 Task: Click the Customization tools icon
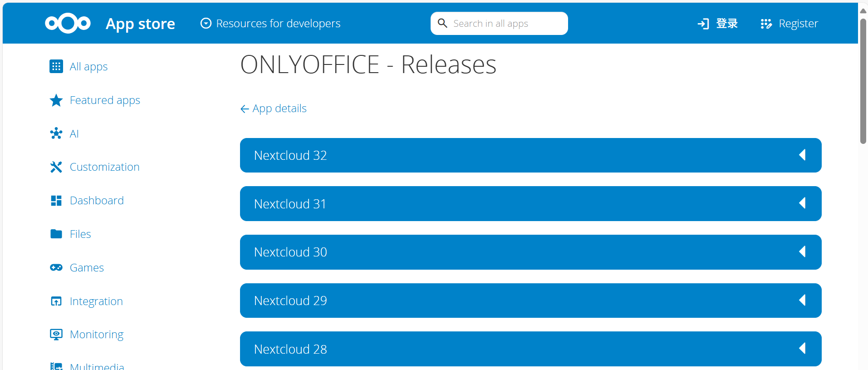tap(56, 167)
